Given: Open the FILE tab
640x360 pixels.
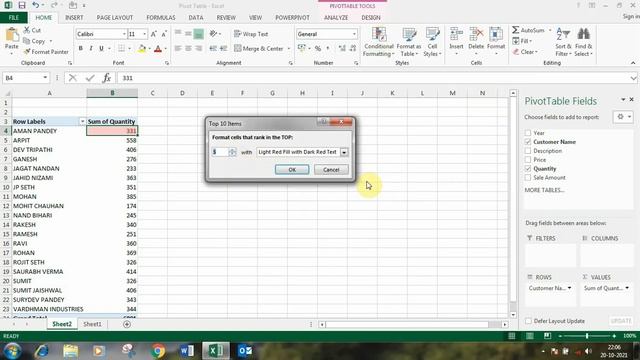Looking at the screenshot, I should (x=13, y=18).
